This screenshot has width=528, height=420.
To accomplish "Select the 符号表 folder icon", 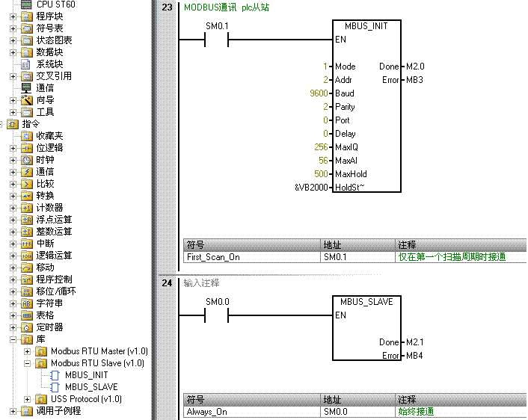I will click(27, 28).
